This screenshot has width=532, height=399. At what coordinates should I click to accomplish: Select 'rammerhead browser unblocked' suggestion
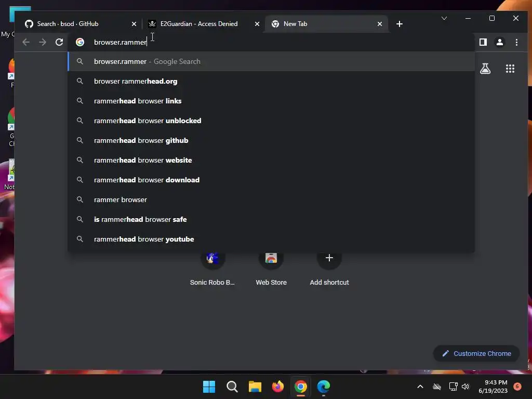coord(271,121)
